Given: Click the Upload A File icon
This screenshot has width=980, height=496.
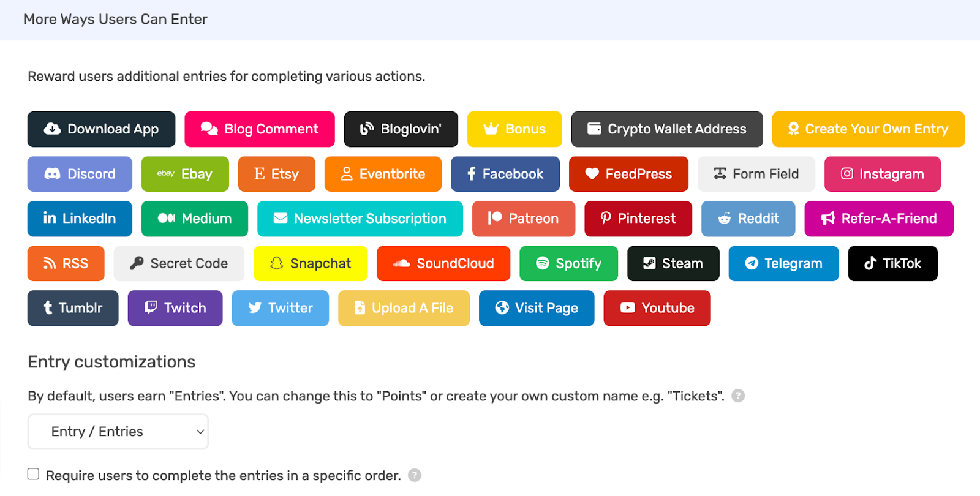Looking at the screenshot, I should [360, 308].
